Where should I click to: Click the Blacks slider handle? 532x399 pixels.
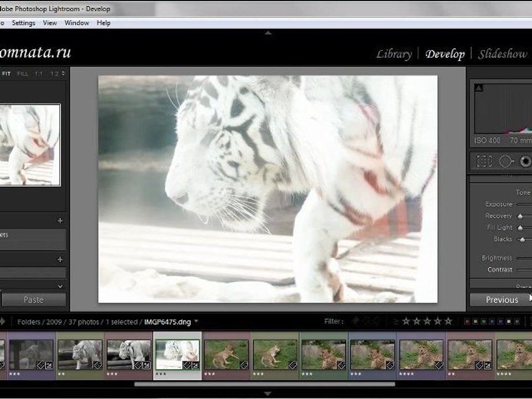click(521, 239)
